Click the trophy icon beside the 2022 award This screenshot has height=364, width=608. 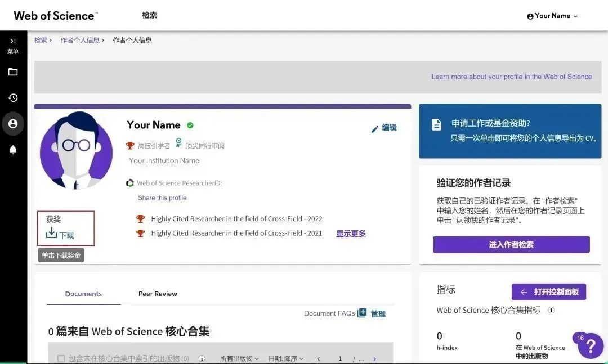click(x=140, y=219)
